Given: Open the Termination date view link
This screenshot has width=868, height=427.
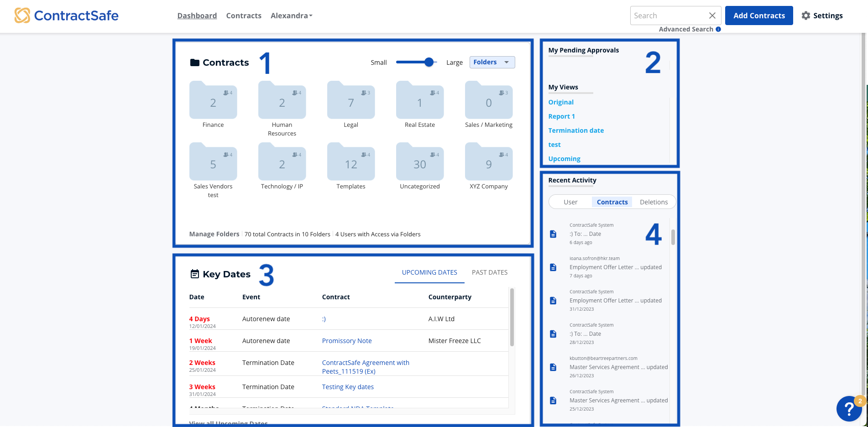Looking at the screenshot, I should click(576, 130).
